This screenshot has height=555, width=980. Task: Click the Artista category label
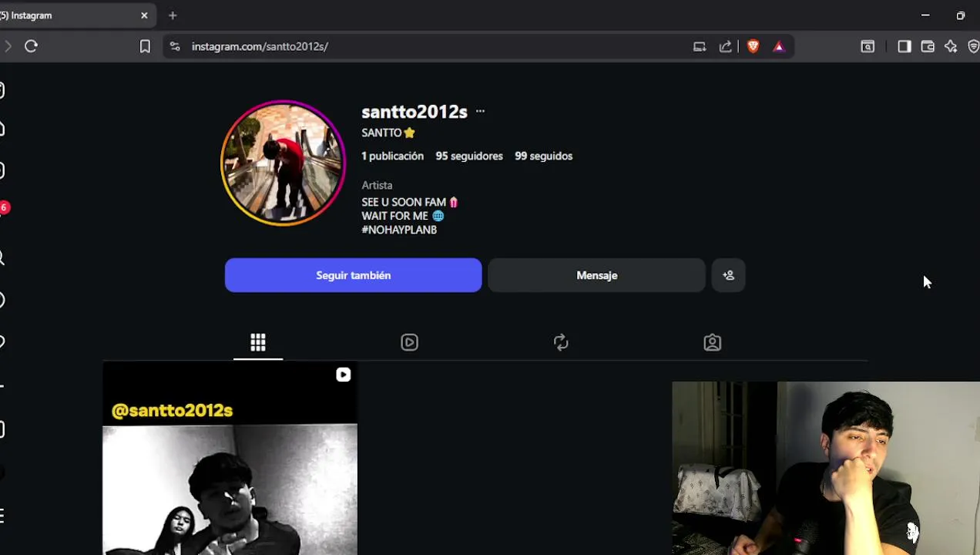[x=377, y=185]
